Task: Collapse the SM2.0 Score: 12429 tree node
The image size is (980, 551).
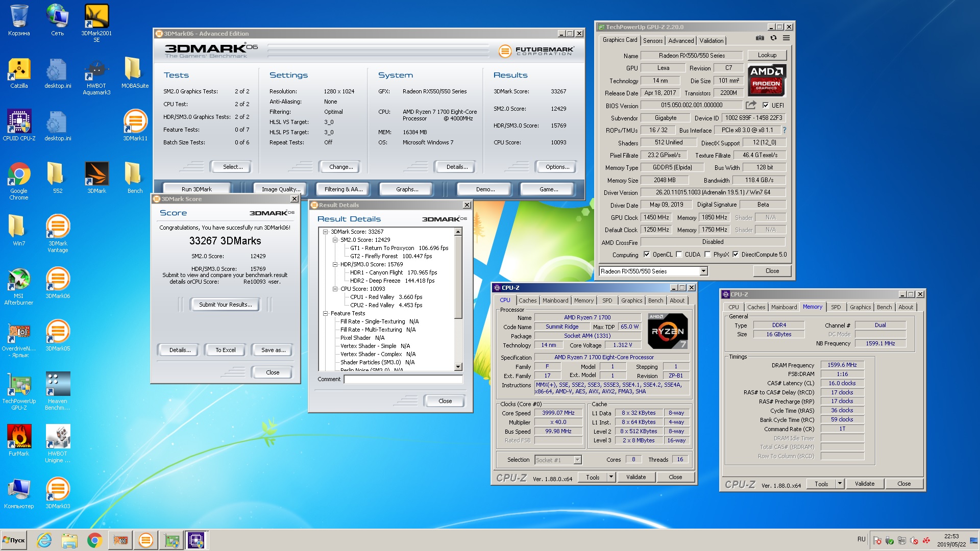Action: coord(335,240)
